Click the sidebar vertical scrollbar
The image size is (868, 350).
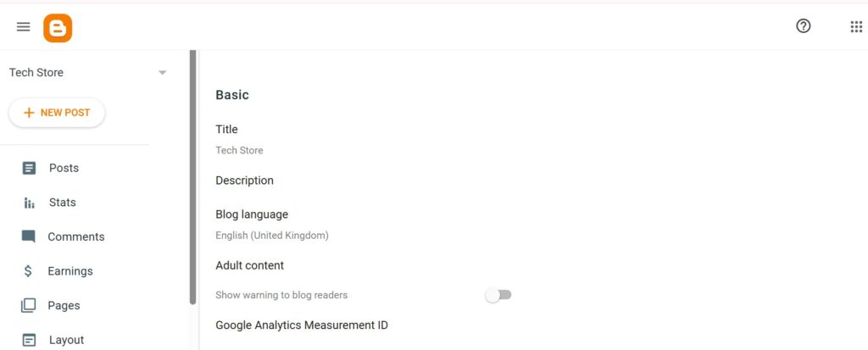point(193,178)
